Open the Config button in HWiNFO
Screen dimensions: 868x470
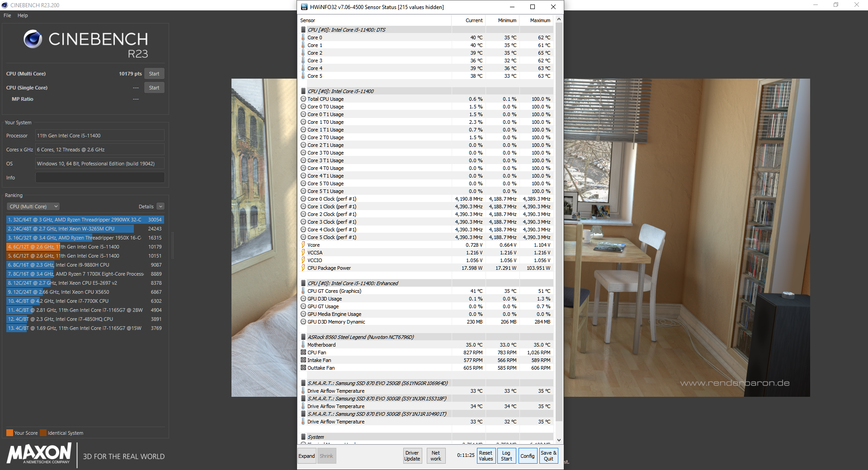(x=527, y=456)
